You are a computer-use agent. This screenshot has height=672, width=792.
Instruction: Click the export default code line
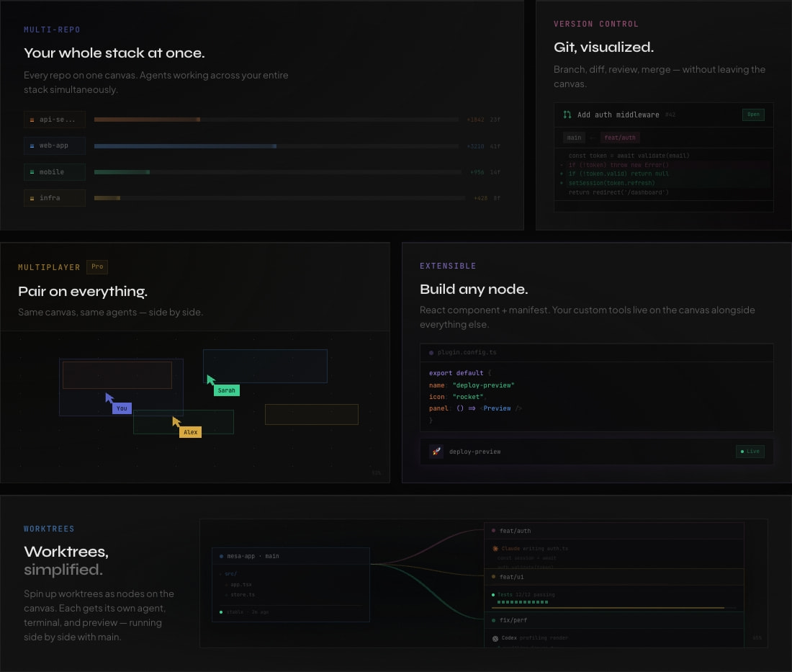click(x=460, y=373)
